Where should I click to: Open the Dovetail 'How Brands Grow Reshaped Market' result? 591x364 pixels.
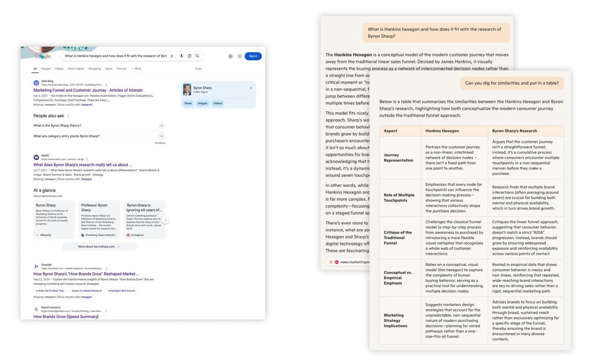pos(87,273)
